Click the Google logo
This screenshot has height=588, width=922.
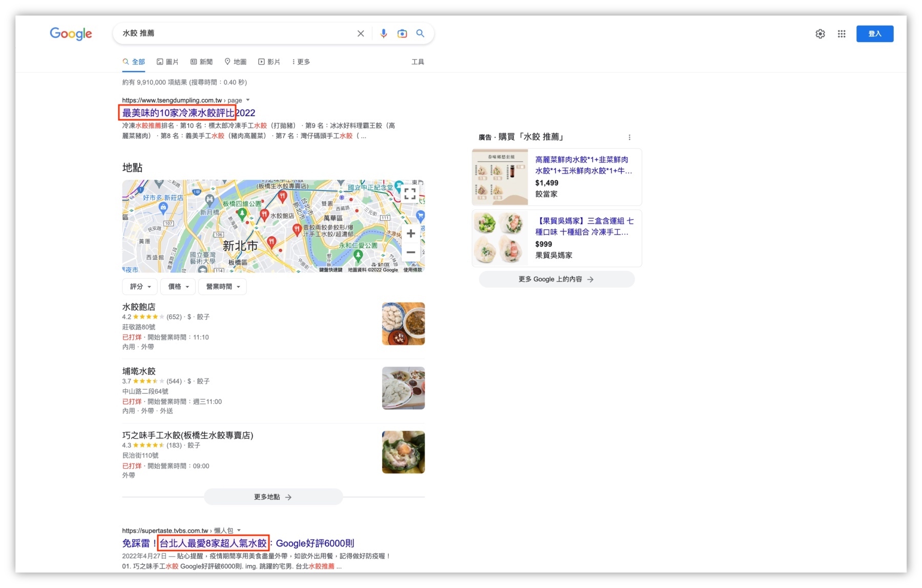[x=71, y=33]
